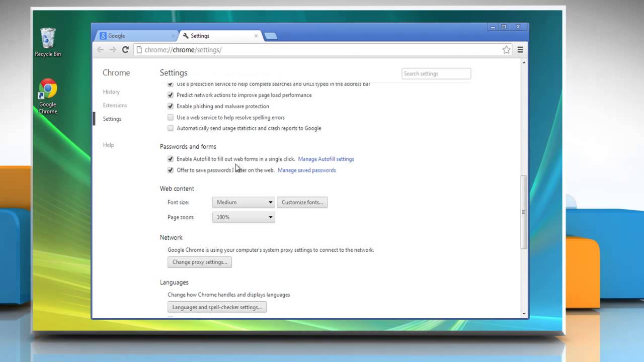
Task: Toggle Offer to save passwords checkbox
Action: tap(171, 170)
